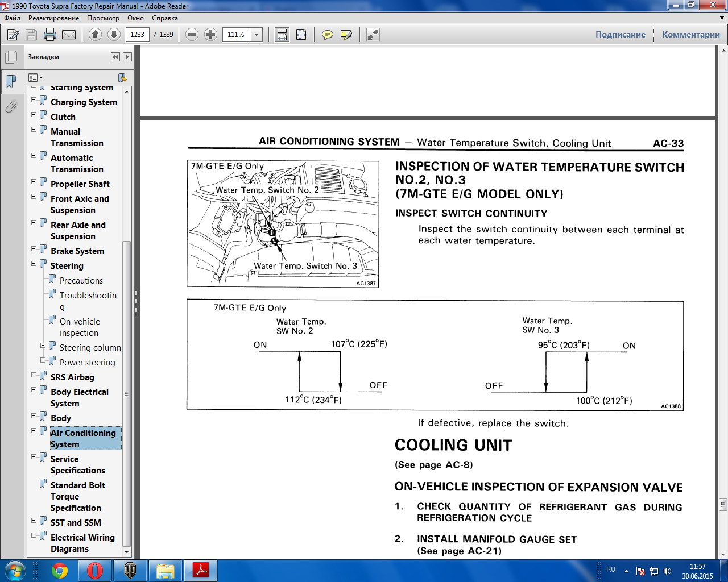Screen dimensions: 728x582
Task: Select SRS Airbag bookmark
Action: [x=72, y=377]
